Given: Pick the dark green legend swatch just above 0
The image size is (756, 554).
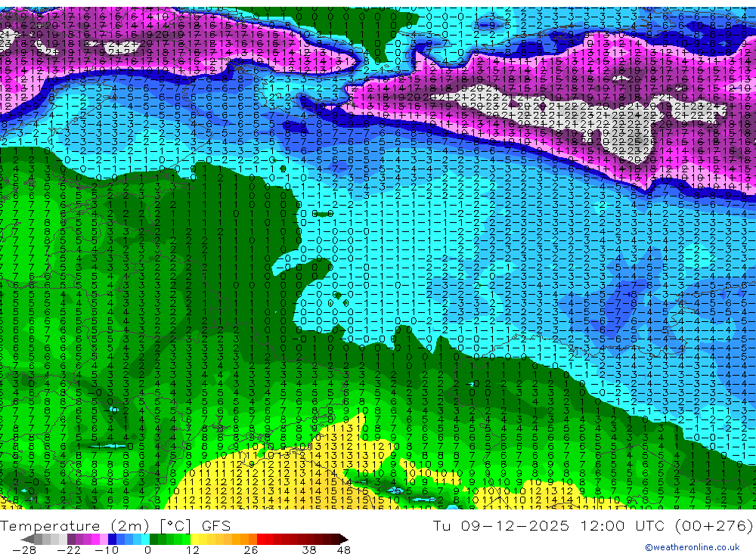Looking at the screenshot, I should tap(153, 539).
